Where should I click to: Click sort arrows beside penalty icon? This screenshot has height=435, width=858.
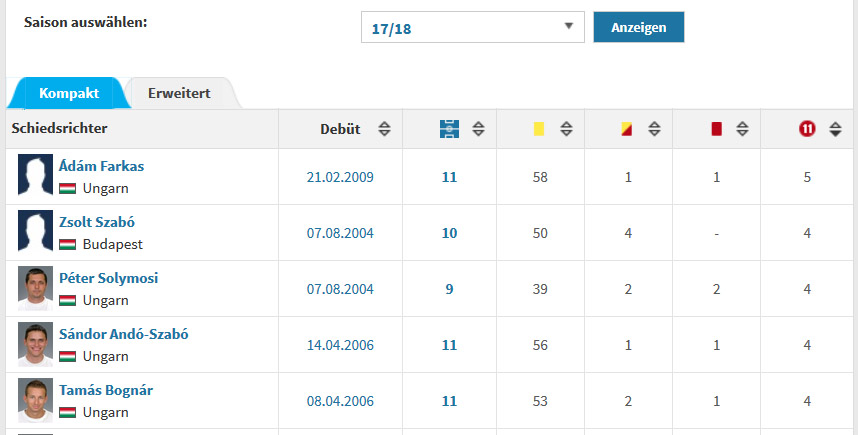pyautogui.click(x=835, y=129)
